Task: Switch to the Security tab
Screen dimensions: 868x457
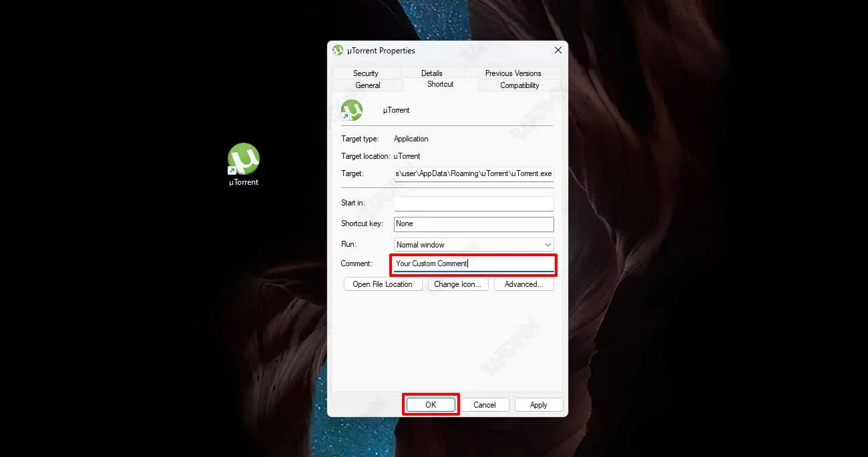Action: coord(365,73)
